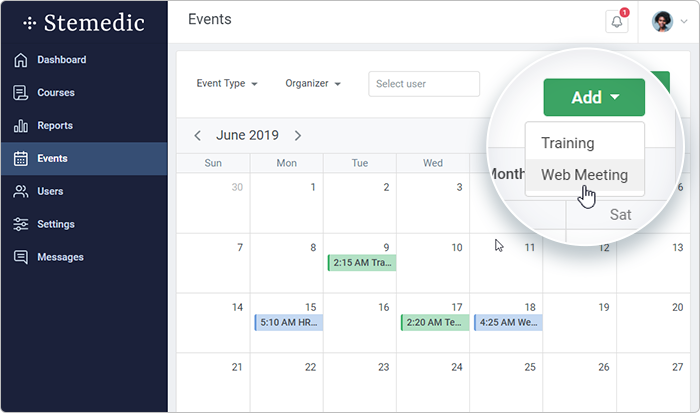Focus the Select user input field

[424, 84]
